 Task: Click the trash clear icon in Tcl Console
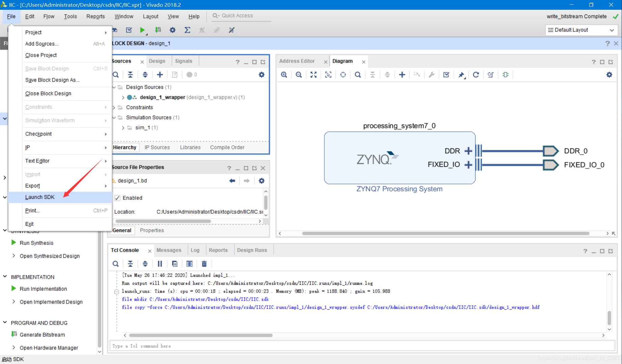tap(204, 264)
